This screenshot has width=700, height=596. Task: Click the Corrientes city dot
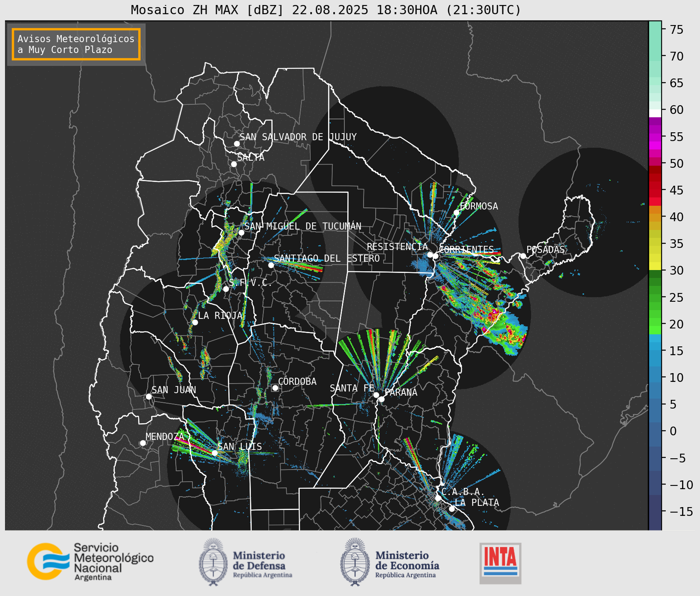coord(435,256)
